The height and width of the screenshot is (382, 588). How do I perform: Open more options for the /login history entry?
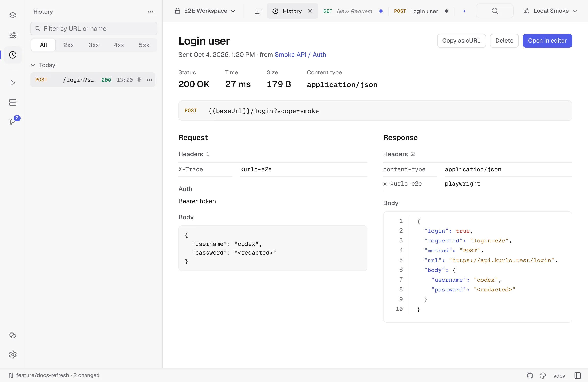149,80
